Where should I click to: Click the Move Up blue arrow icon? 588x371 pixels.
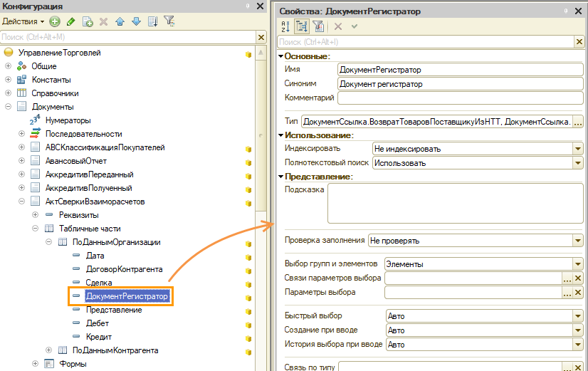[121, 21]
